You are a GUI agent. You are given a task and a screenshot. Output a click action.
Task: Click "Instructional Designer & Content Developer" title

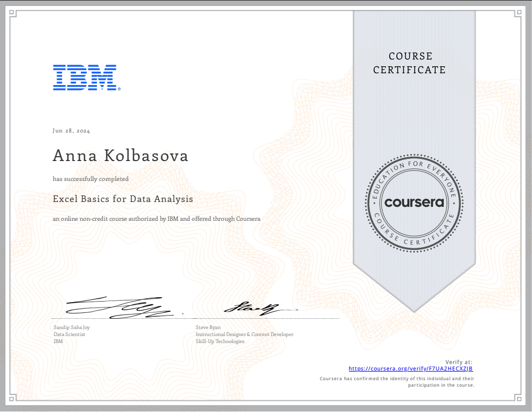244,334
